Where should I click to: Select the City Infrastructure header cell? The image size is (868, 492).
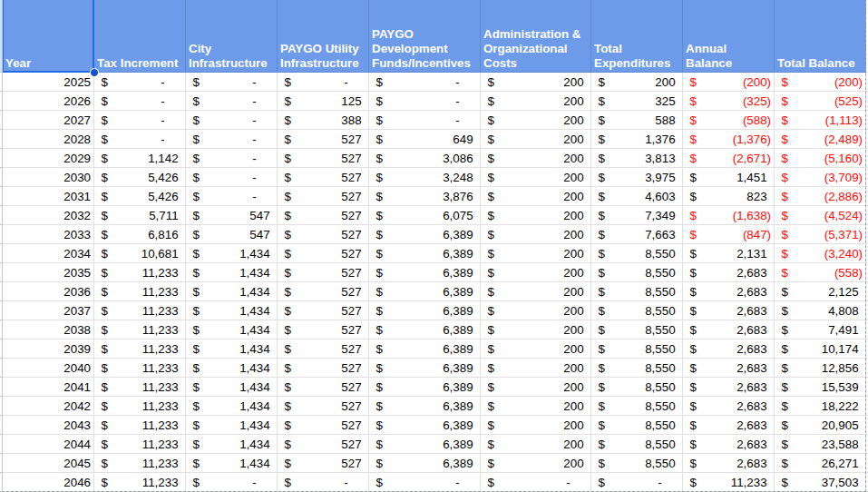(231, 36)
